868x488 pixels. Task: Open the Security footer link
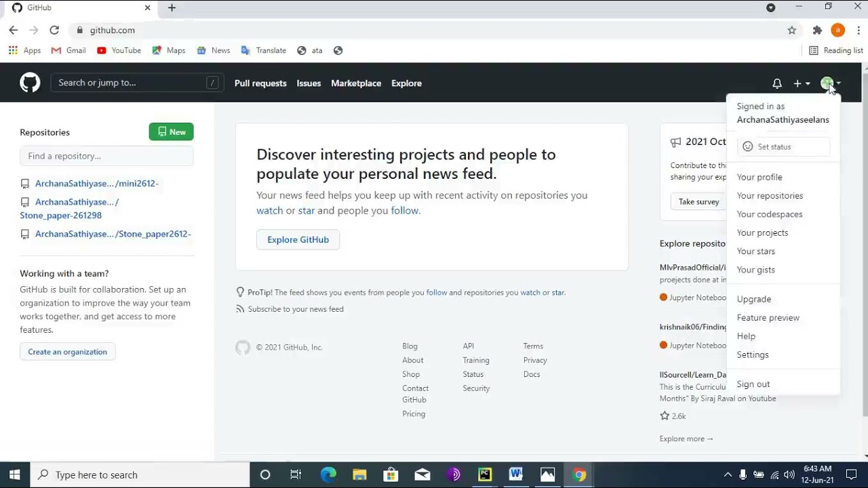pos(476,388)
